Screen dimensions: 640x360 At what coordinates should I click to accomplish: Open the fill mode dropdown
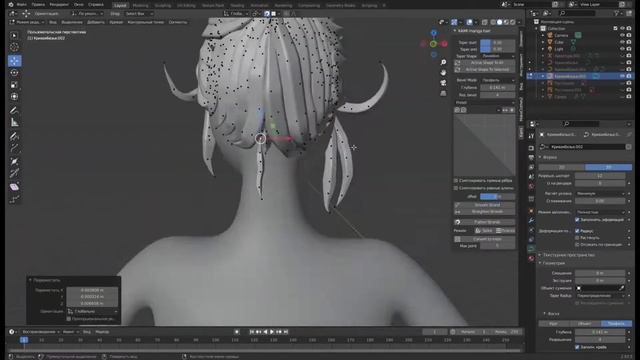pyautogui.click(x=600, y=212)
